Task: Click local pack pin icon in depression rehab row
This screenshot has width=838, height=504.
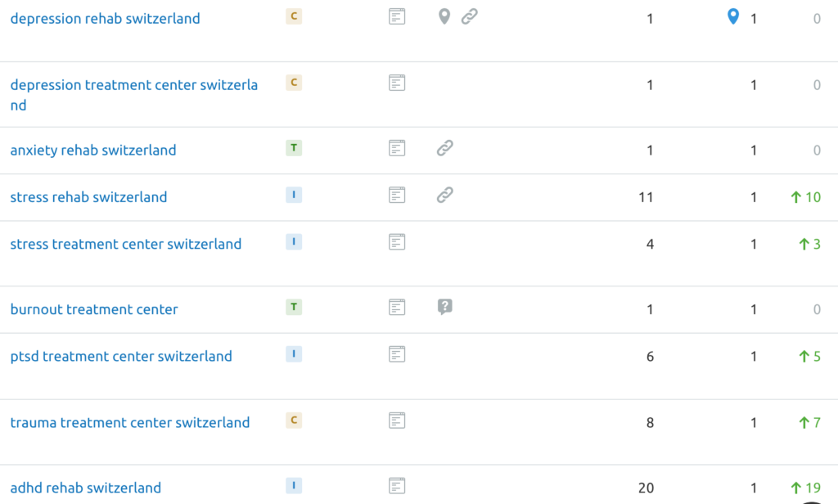Action: click(x=444, y=16)
